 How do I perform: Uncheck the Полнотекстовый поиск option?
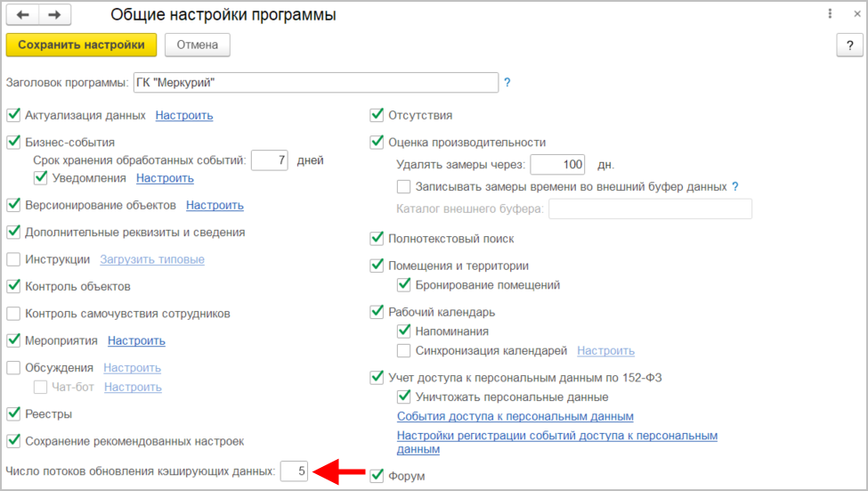coord(377,239)
